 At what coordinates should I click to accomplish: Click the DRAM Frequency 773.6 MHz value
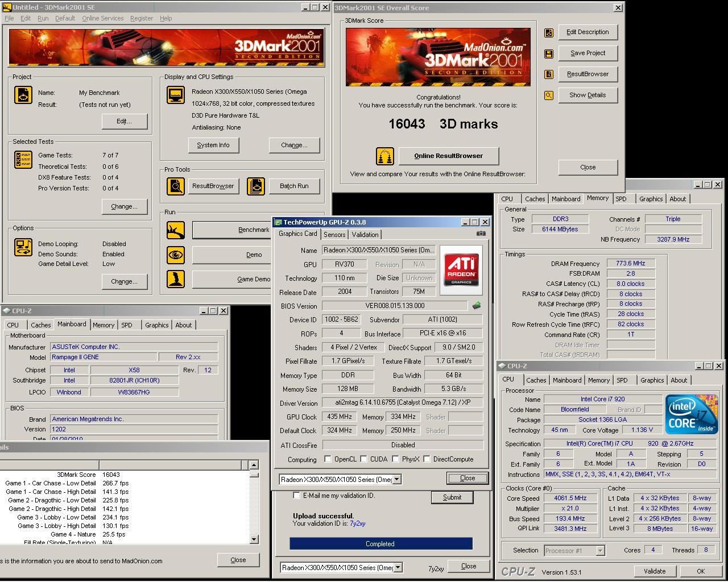coord(631,264)
